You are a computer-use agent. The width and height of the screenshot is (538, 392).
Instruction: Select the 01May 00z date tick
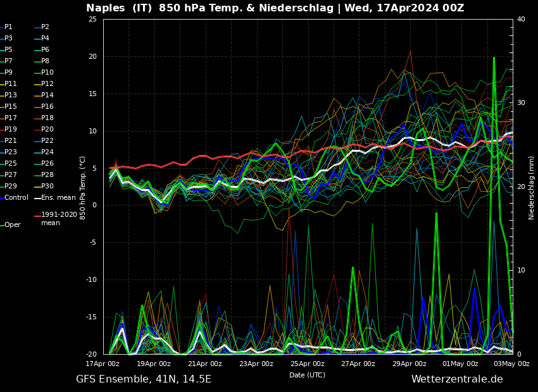pos(460,364)
